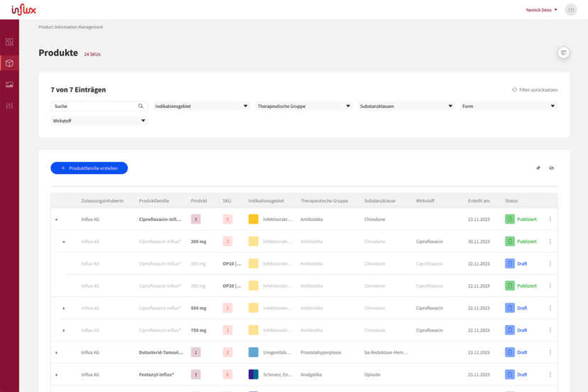
Task: Open three-dot menu for Fentanyl-Influx row
Action: [550, 374]
